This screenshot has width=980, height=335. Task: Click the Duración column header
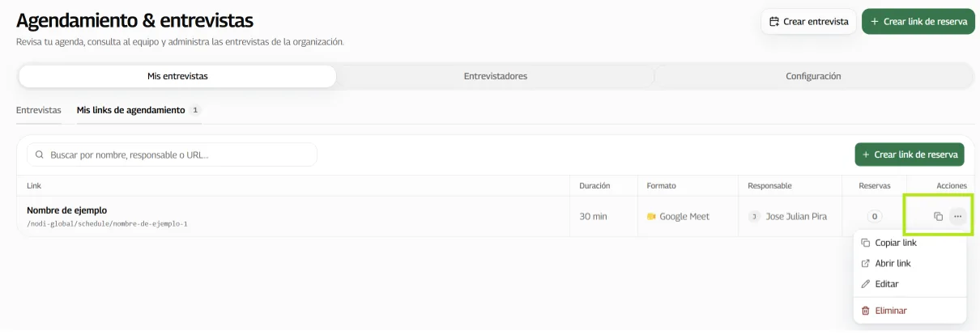click(594, 186)
